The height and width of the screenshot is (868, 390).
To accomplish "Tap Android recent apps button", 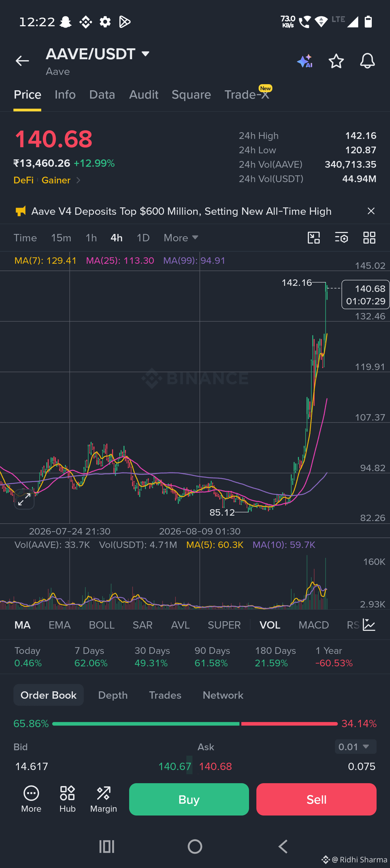I will (x=107, y=846).
